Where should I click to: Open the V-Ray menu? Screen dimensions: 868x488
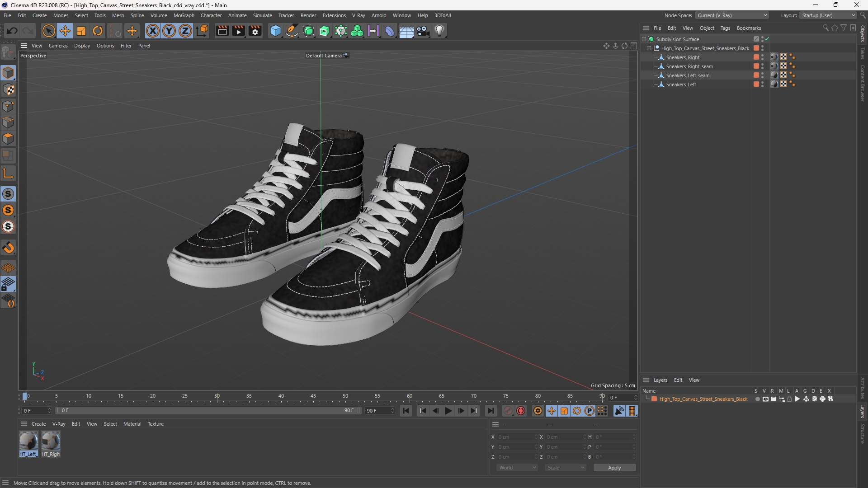pyautogui.click(x=359, y=15)
